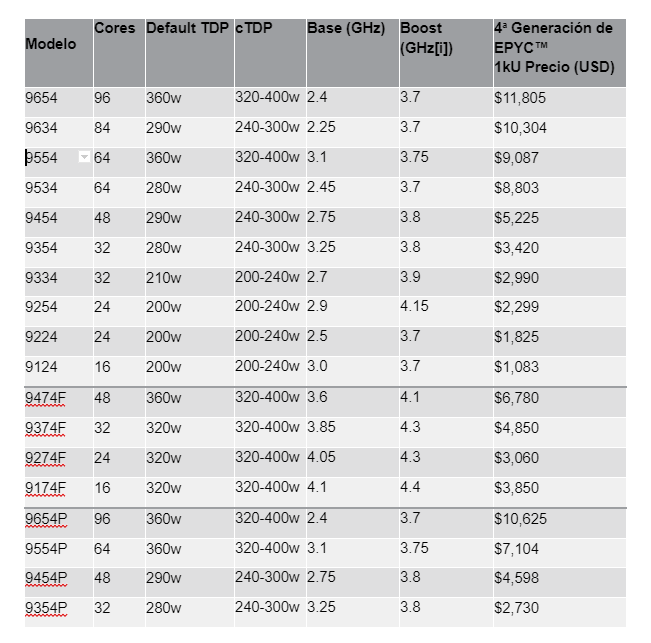Click the misspelled 9474F model cell
651x643 pixels.
click(x=59, y=402)
